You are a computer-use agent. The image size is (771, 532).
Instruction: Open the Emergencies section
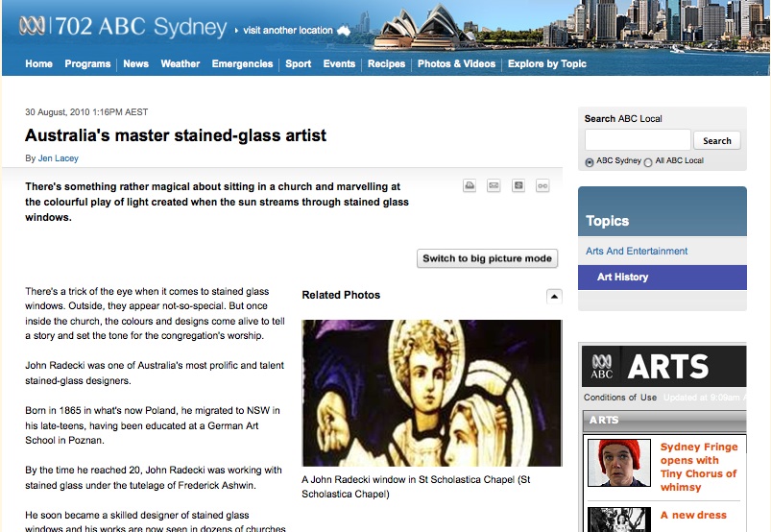(242, 64)
